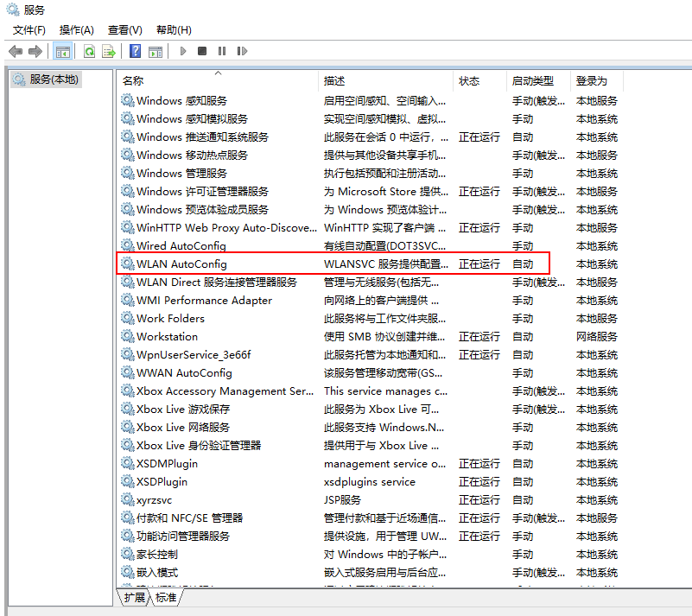Click gear icon of Workstation row

coord(128,336)
